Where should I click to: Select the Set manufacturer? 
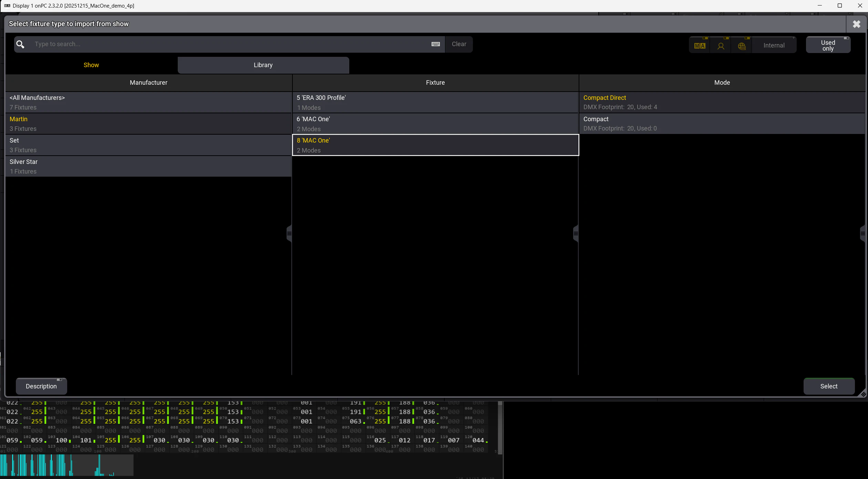tap(148, 145)
